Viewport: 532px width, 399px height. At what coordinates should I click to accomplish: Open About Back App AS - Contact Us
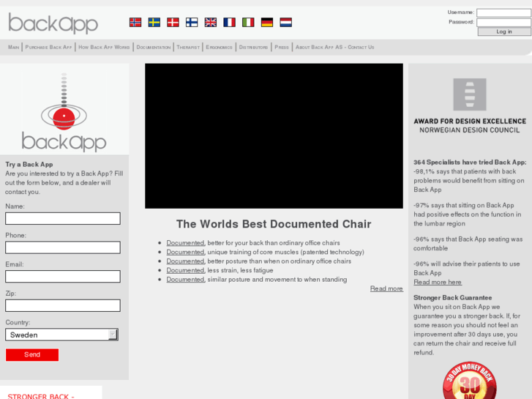coord(334,47)
